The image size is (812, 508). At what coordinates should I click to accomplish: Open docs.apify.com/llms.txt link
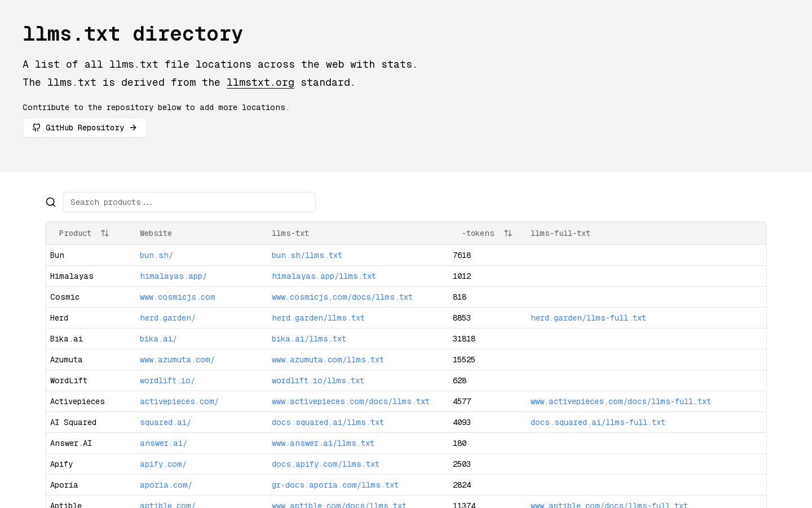click(x=325, y=464)
